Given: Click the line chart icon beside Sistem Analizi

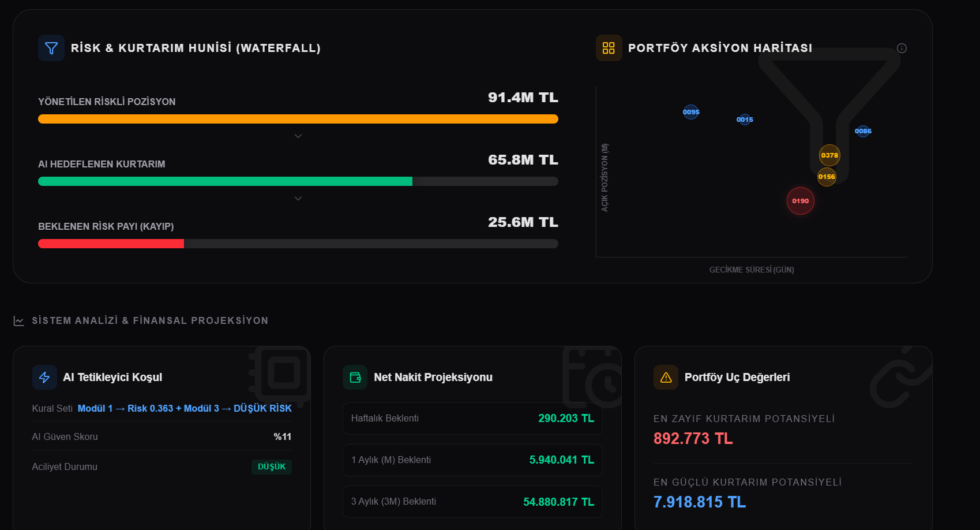Looking at the screenshot, I should pos(19,320).
